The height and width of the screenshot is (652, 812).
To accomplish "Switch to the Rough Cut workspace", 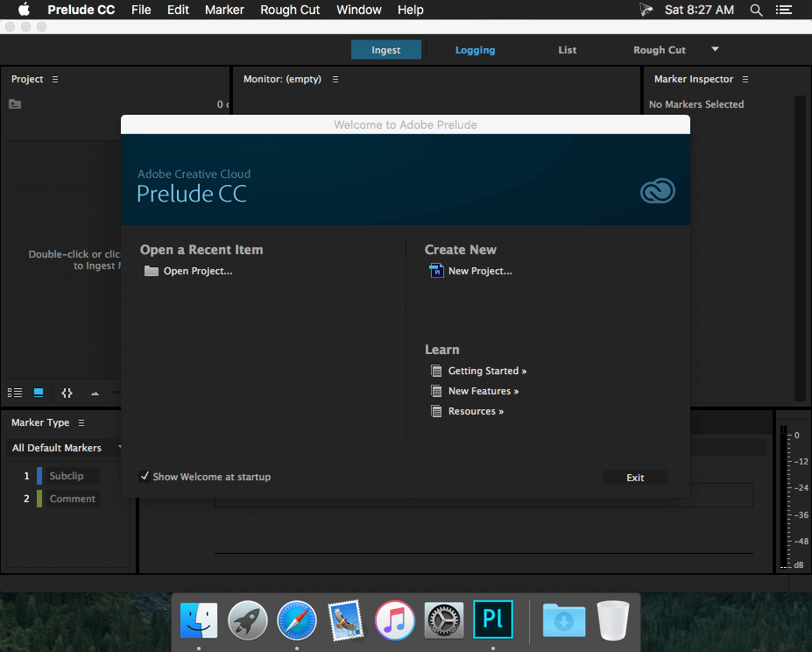I will [660, 50].
